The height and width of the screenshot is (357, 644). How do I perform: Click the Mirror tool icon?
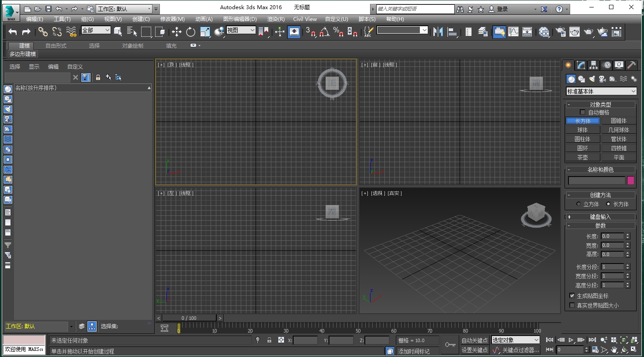(x=438, y=31)
